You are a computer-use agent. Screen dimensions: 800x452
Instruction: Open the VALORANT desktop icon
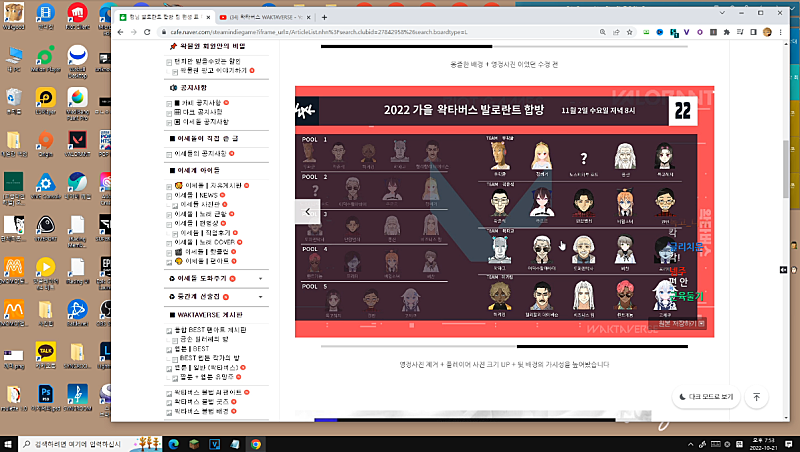tap(78, 143)
